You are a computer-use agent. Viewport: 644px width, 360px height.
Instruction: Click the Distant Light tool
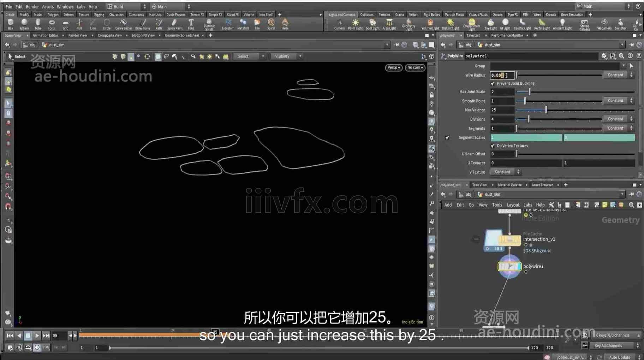point(450,24)
